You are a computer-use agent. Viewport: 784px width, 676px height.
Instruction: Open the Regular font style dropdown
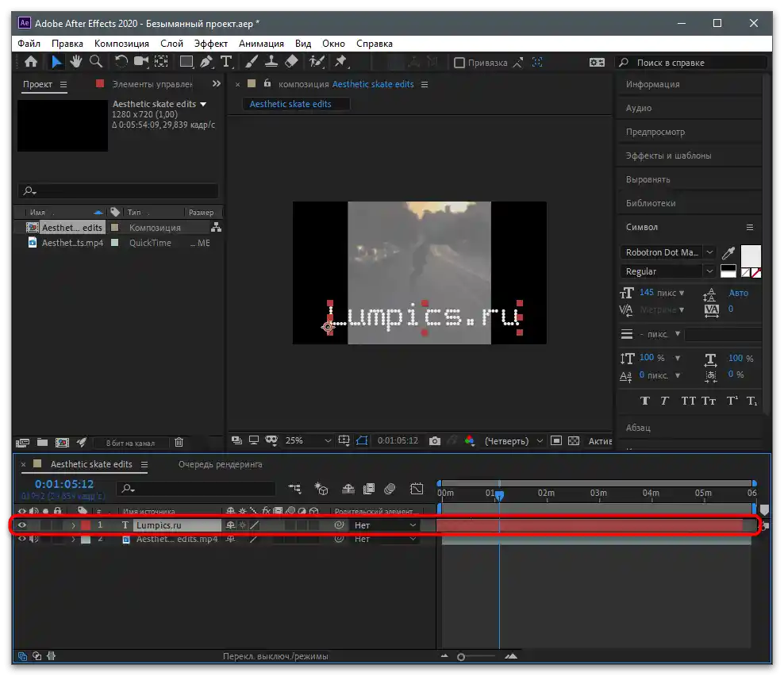[x=667, y=271]
